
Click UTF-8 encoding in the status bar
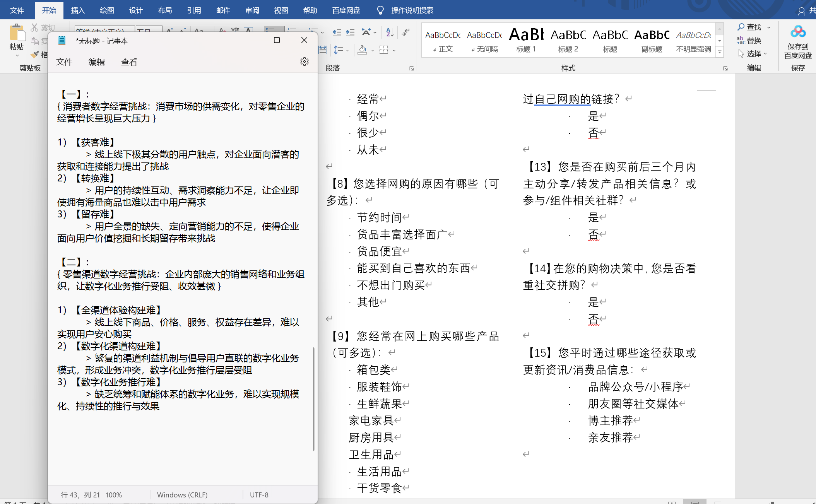(x=259, y=495)
